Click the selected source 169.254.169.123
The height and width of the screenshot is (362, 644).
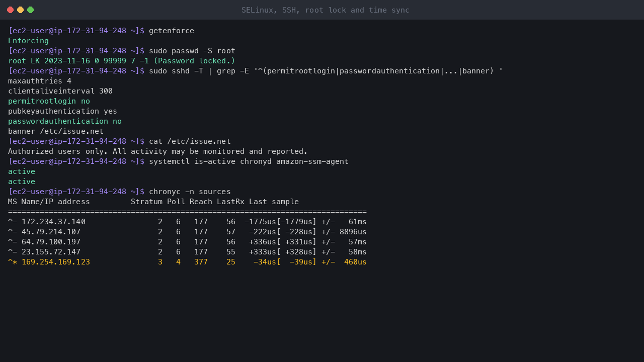[56, 262]
